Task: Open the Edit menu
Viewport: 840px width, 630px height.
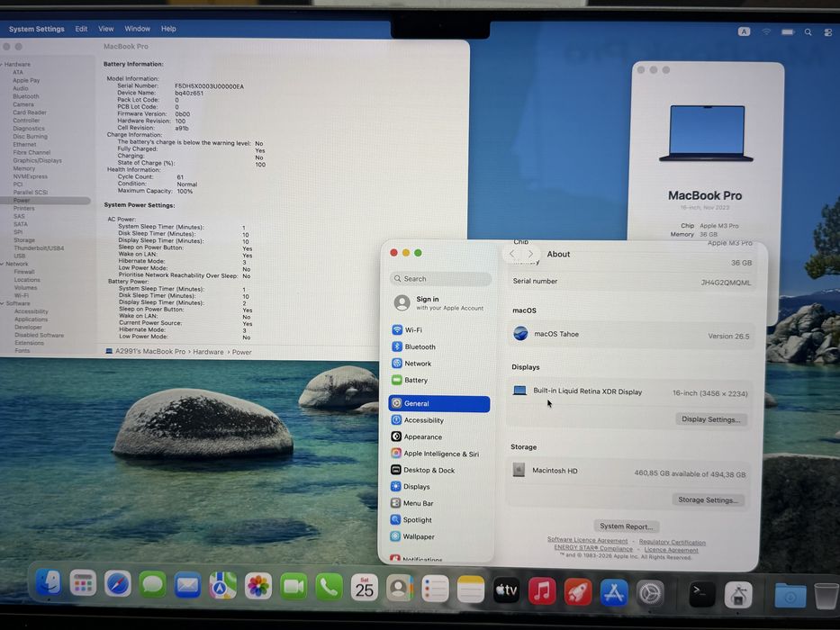Action: pyautogui.click(x=81, y=29)
